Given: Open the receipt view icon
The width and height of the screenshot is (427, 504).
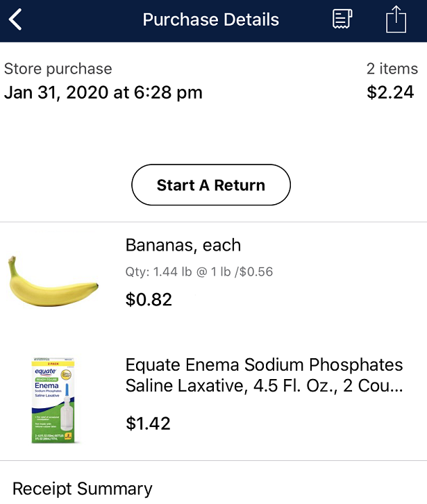Looking at the screenshot, I should [x=342, y=19].
